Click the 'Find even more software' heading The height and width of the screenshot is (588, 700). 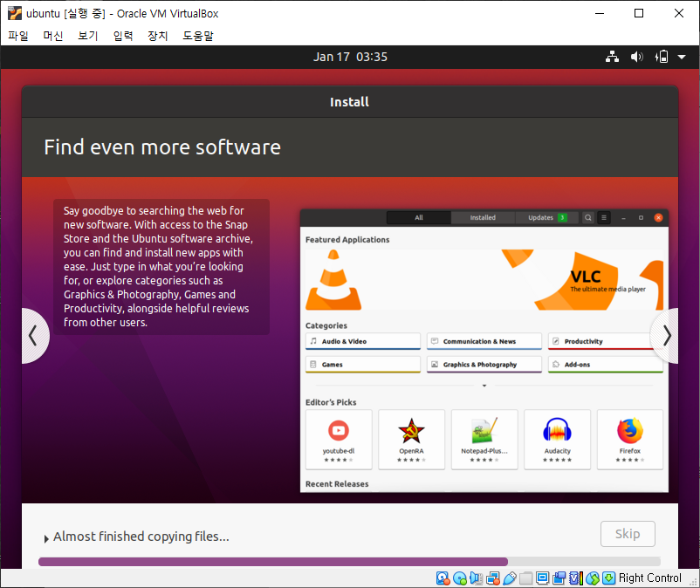162,147
